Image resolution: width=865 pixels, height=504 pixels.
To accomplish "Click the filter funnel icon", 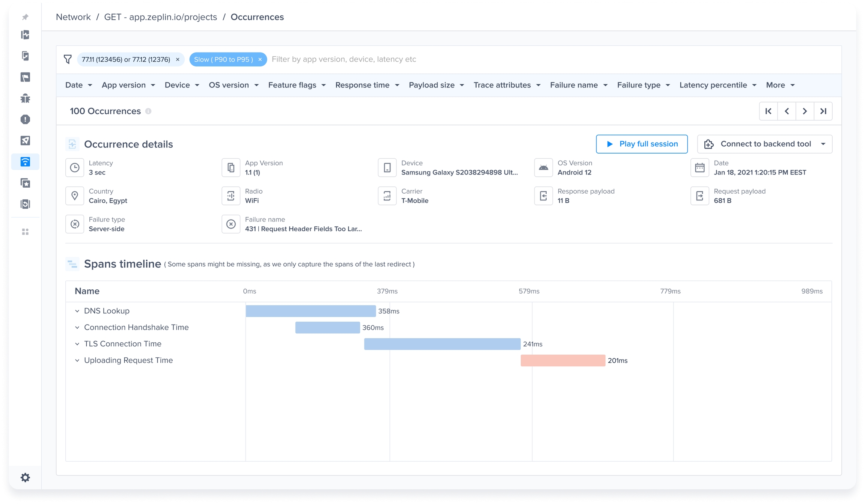I will (68, 59).
